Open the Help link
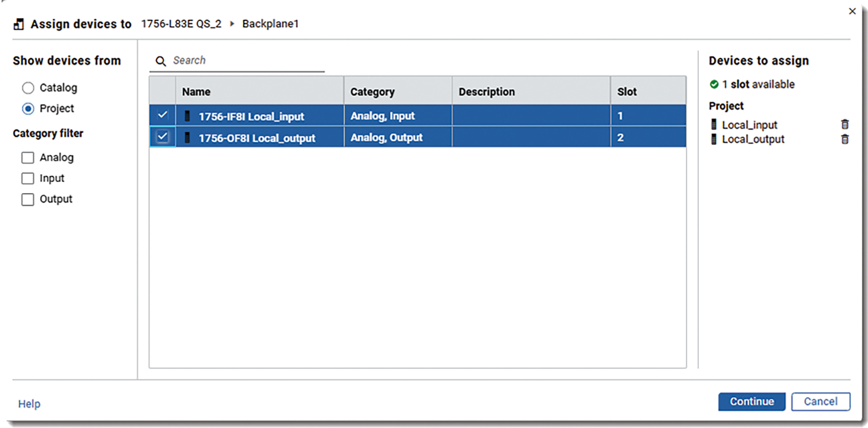 [29, 404]
